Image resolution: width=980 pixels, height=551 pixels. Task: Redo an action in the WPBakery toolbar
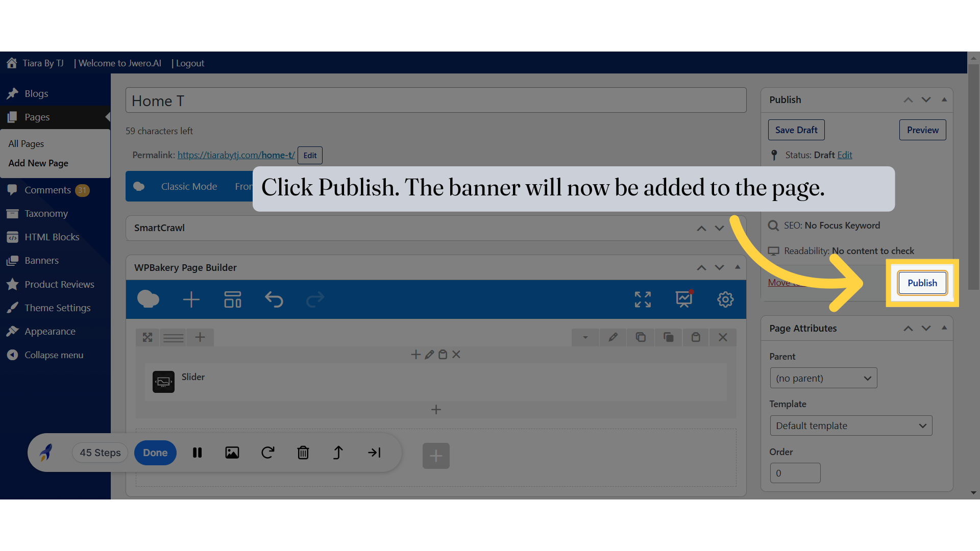point(315,299)
